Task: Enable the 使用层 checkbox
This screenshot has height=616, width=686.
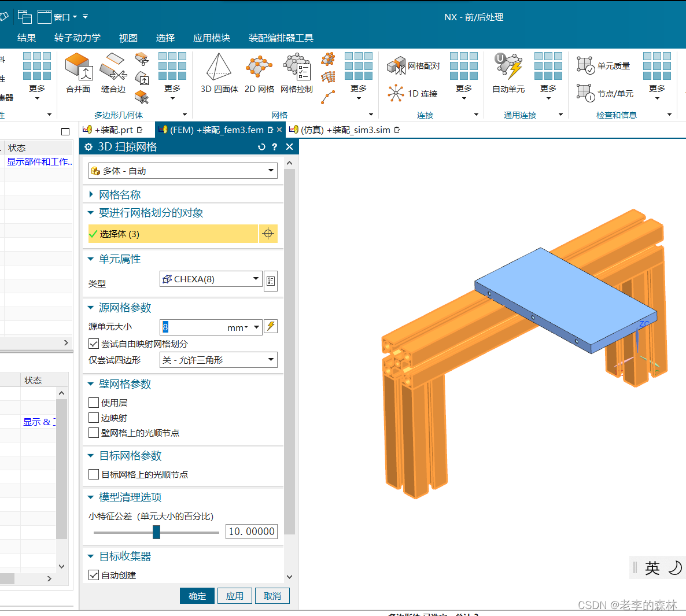Action: click(x=94, y=403)
